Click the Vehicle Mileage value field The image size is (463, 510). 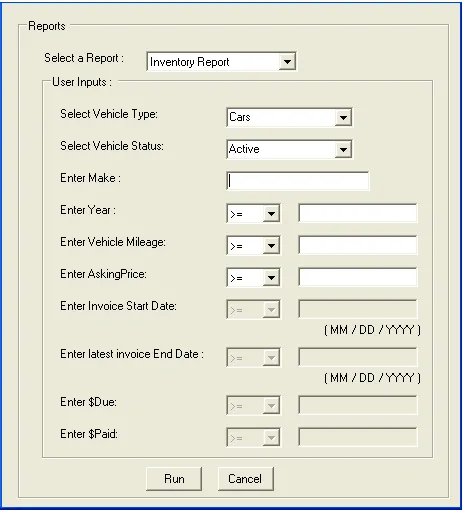(358, 245)
